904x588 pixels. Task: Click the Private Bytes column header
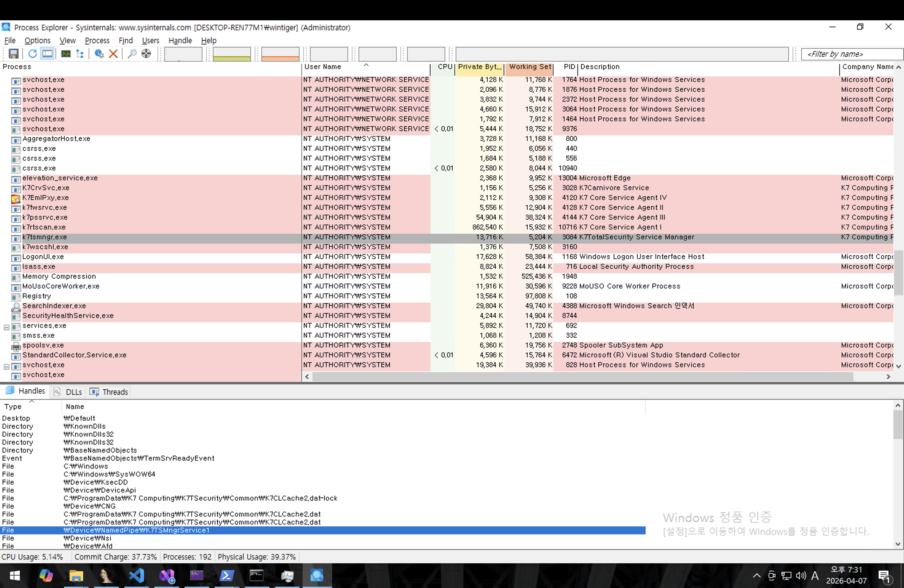point(479,67)
